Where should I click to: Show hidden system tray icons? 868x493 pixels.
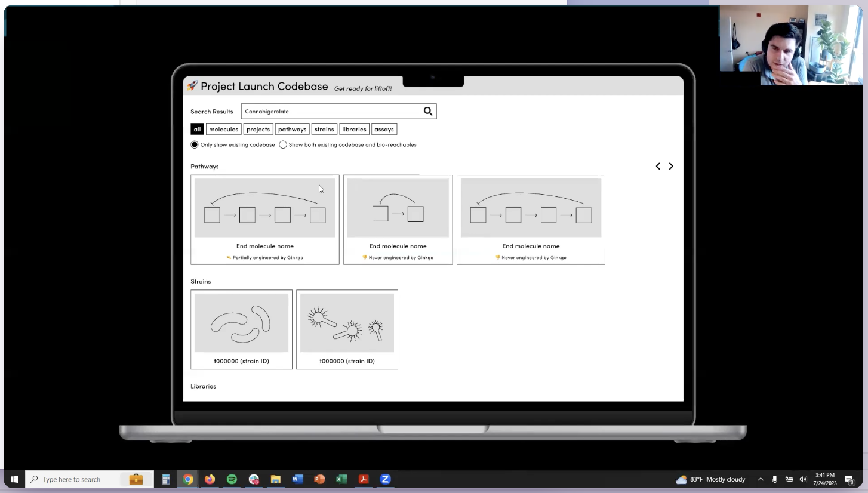pos(761,479)
